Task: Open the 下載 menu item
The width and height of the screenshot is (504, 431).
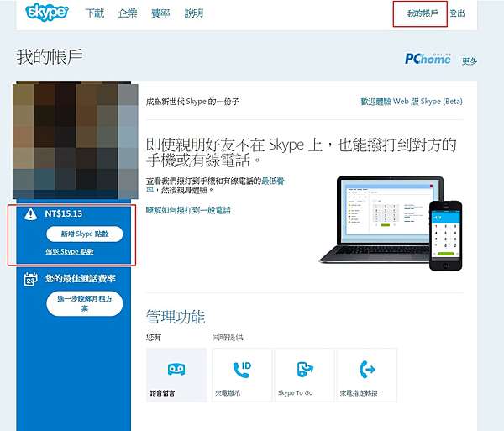Action: (x=94, y=13)
